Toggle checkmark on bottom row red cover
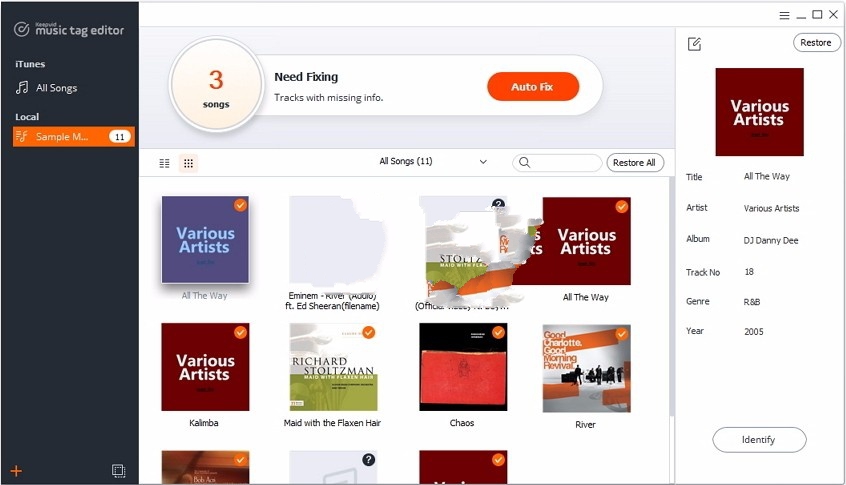Viewport: 846px width, 485px height. pyautogui.click(x=498, y=460)
